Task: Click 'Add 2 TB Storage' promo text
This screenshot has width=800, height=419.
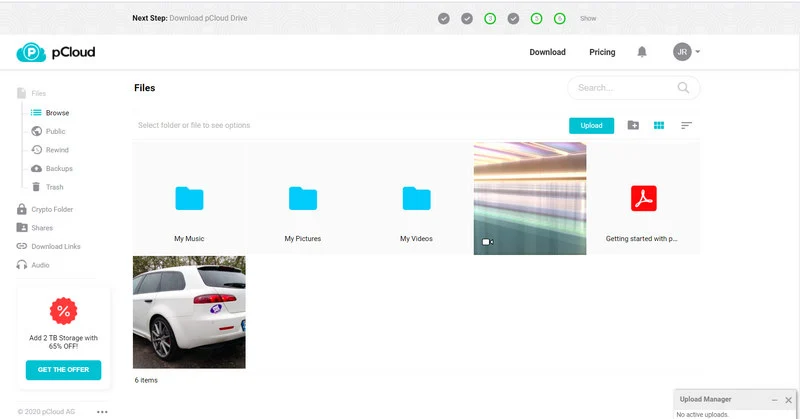Action: pos(63,342)
